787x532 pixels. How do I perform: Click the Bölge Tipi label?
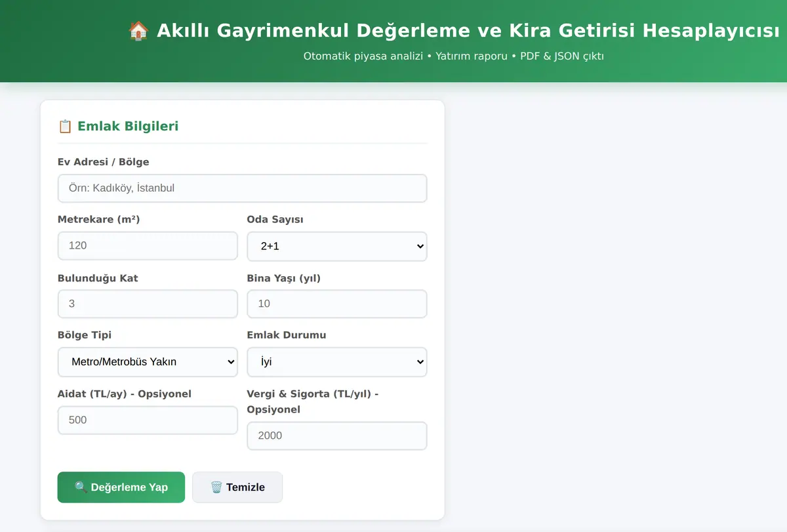pyautogui.click(x=85, y=335)
